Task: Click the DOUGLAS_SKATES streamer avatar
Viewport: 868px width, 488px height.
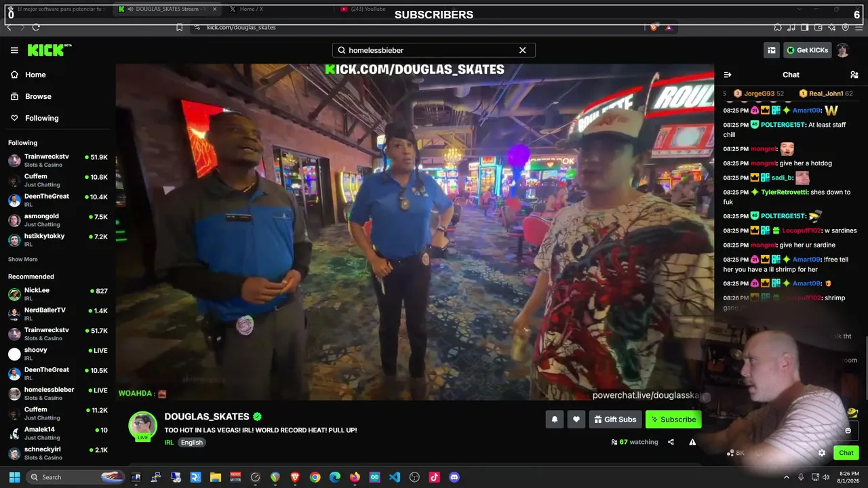Action: click(x=142, y=426)
